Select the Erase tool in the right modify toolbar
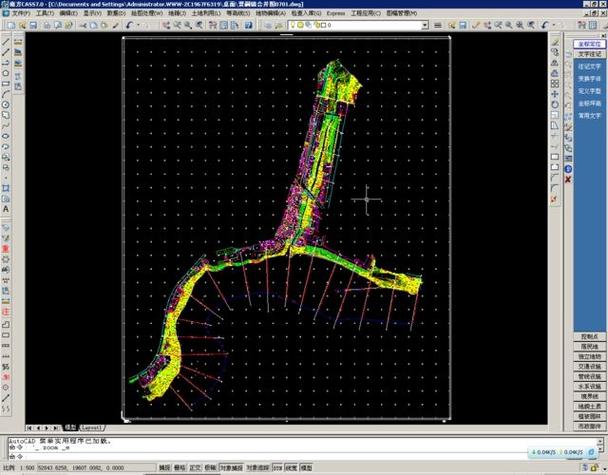 point(555,42)
